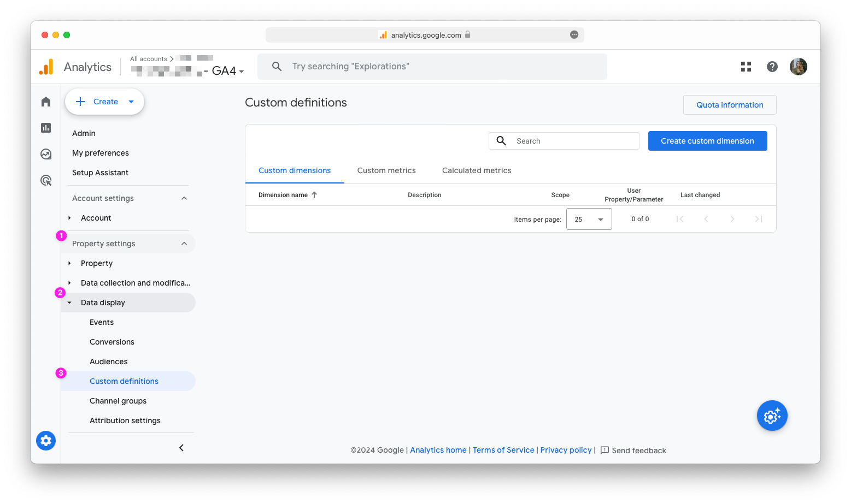
Task: Open the Google apps grid icon
Action: [746, 67]
